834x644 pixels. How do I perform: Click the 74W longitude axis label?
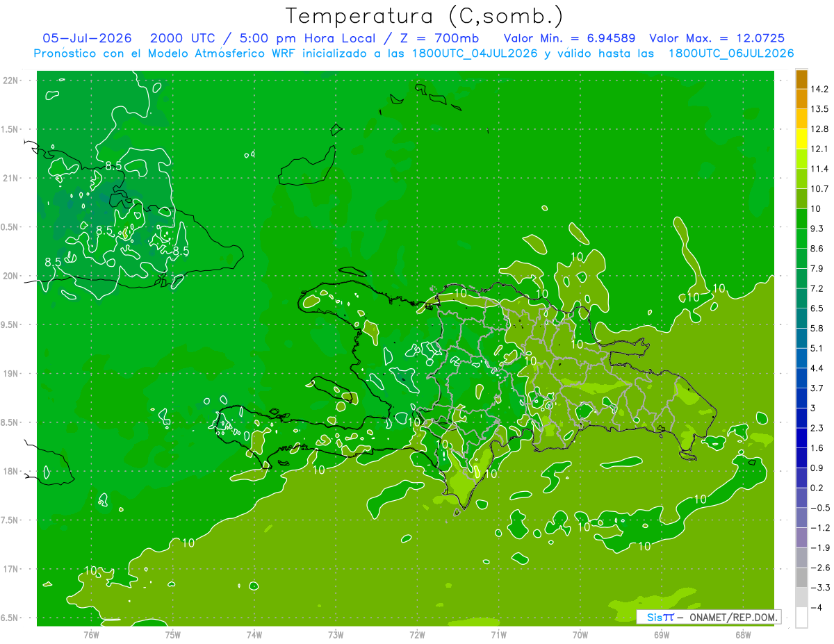click(254, 634)
